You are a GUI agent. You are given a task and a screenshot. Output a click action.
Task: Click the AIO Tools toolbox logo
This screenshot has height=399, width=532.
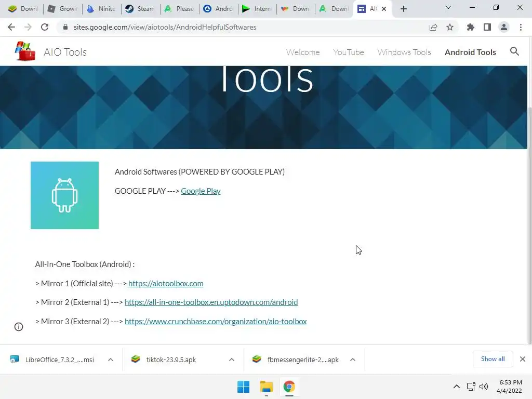point(25,51)
